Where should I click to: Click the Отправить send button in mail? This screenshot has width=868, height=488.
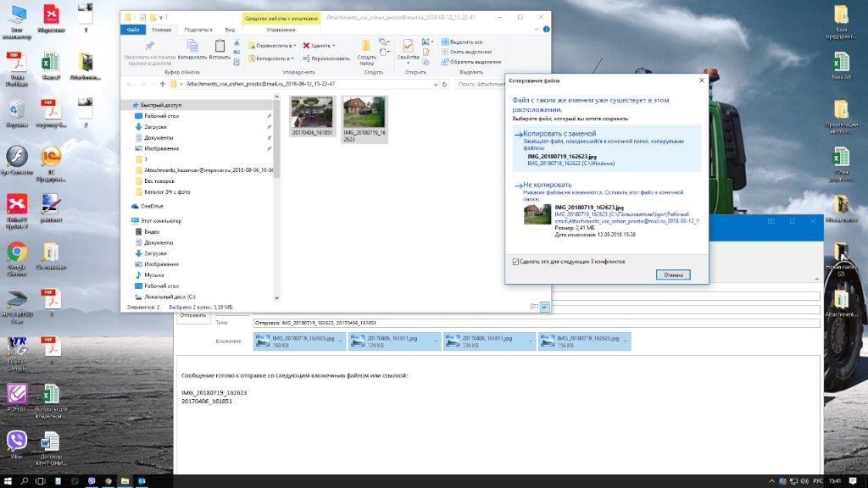click(192, 317)
